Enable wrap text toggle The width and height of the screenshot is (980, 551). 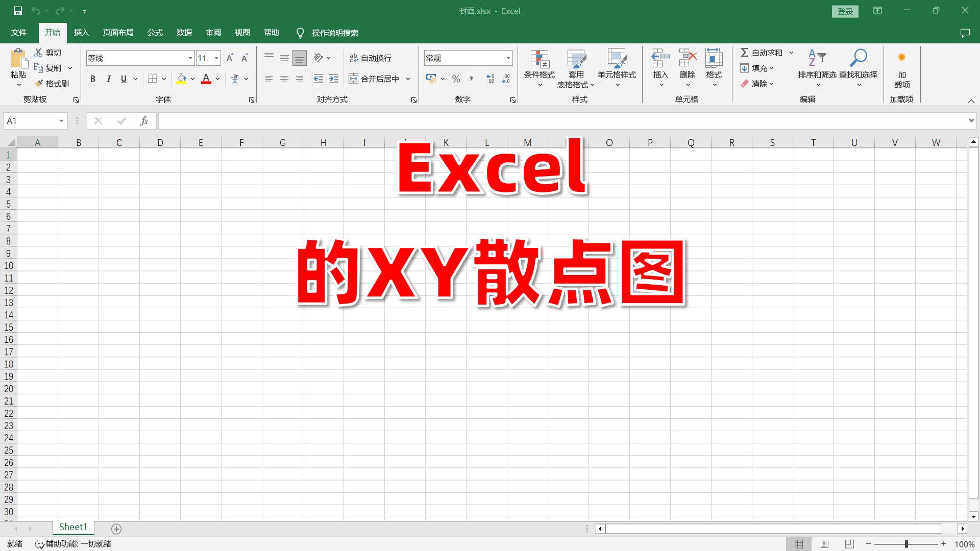[x=372, y=57]
